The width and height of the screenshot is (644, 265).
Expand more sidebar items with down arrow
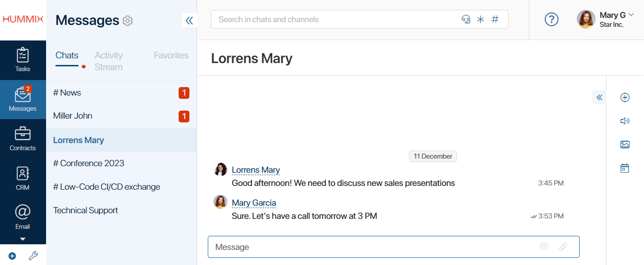(23, 239)
